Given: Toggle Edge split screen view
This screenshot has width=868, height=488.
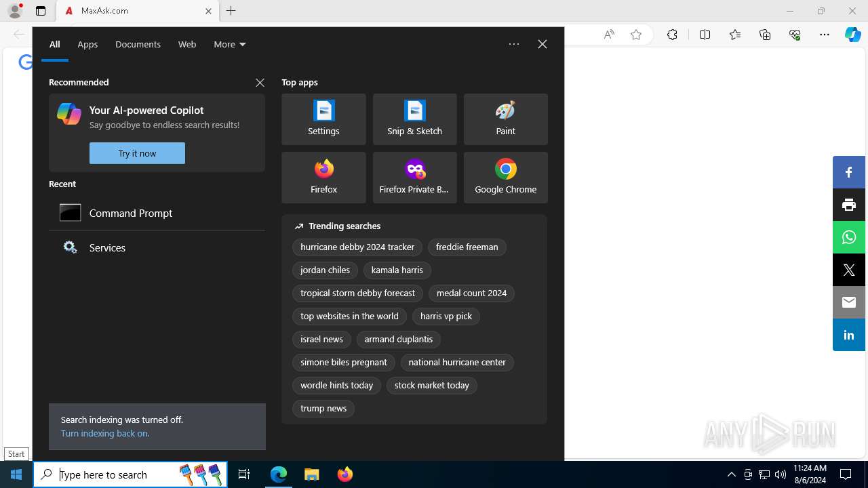Looking at the screenshot, I should pyautogui.click(x=705, y=35).
